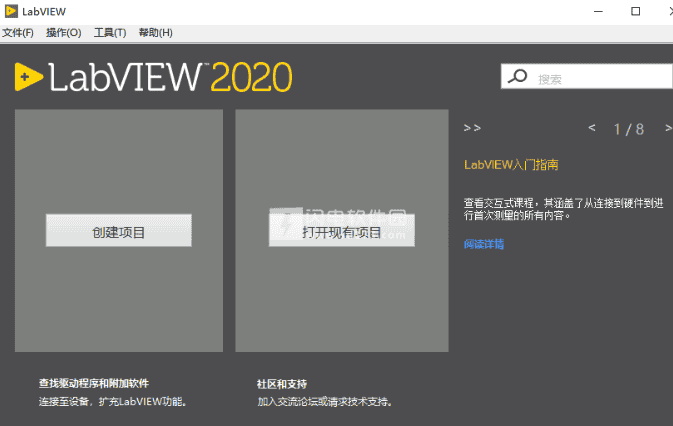Screen dimensions: 673x426
Task: Open the 社区和支持 section
Action: (x=281, y=383)
